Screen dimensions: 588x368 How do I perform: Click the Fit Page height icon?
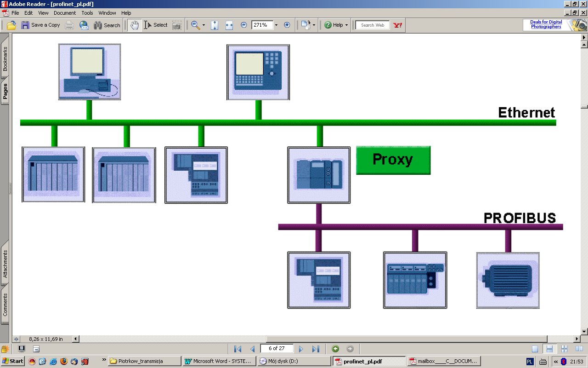215,25
